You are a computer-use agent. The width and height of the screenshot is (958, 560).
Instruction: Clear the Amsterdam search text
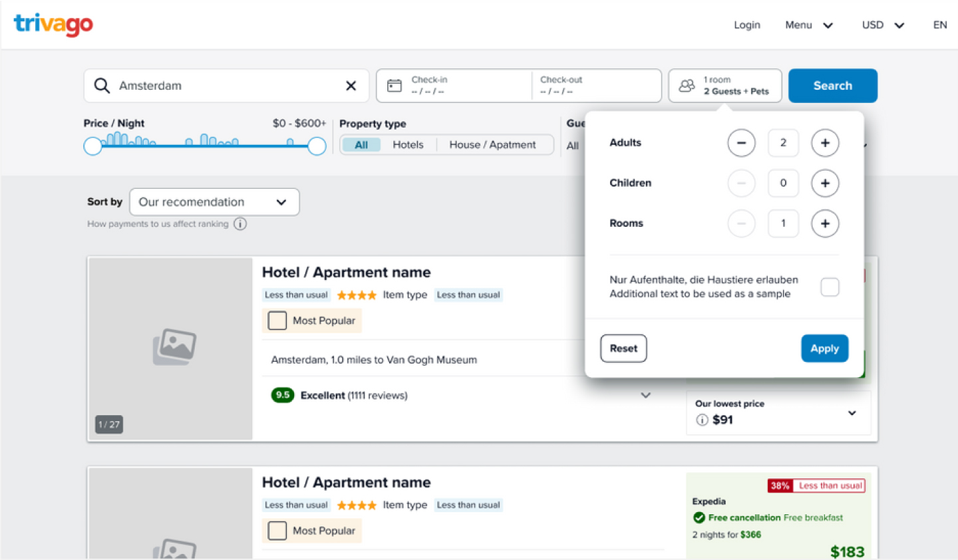[x=351, y=86]
